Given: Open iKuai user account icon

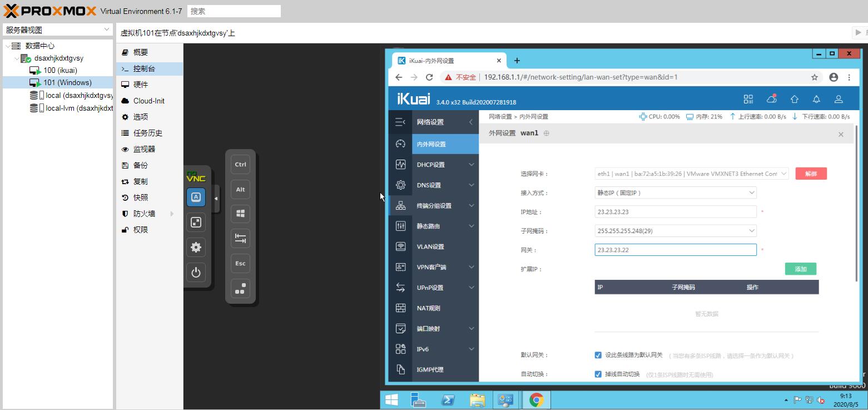Looking at the screenshot, I should [839, 99].
